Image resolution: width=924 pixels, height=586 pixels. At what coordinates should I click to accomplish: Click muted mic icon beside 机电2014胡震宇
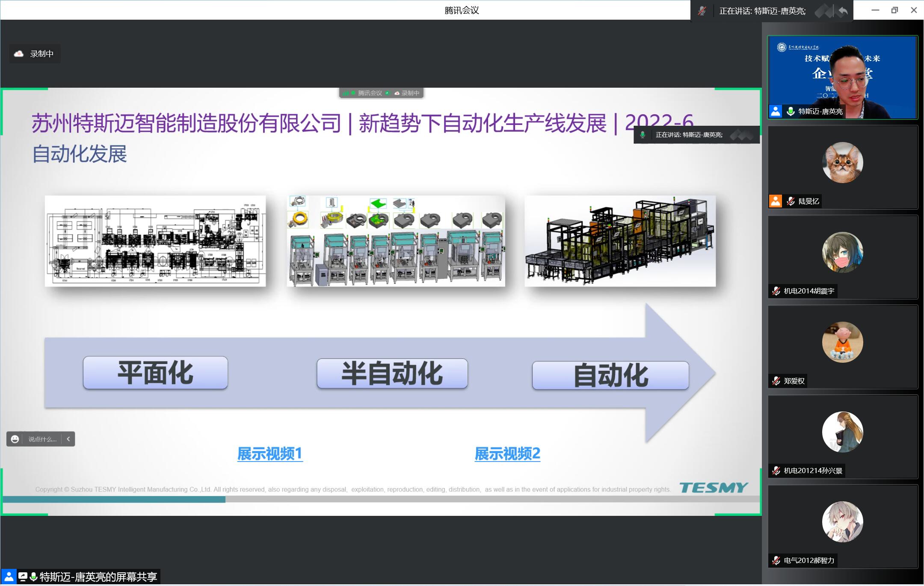pyautogui.click(x=776, y=291)
